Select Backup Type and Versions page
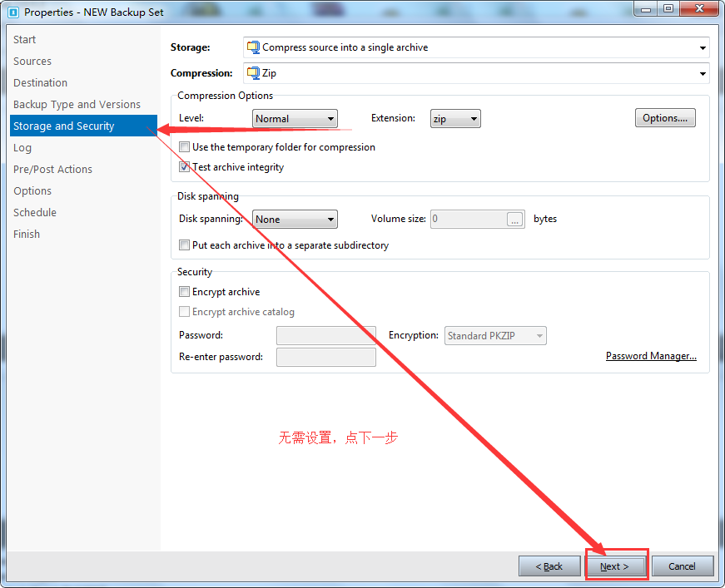725x588 pixels. [x=77, y=105]
